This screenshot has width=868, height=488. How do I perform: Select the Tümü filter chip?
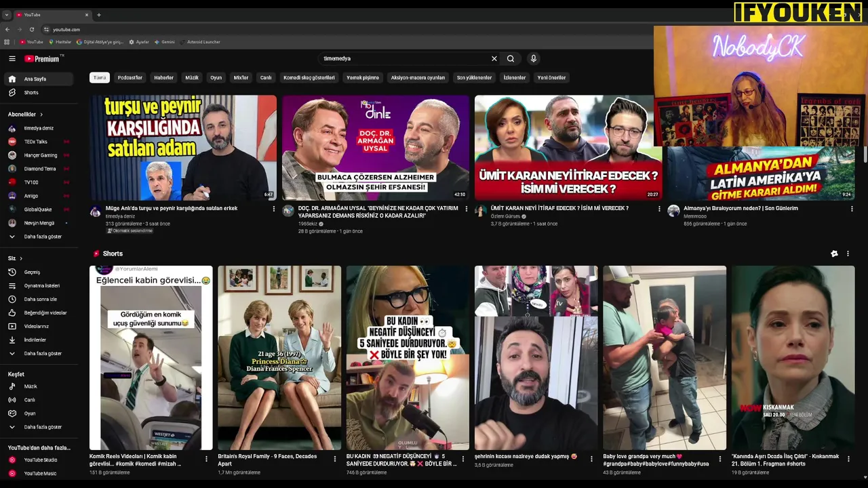pyautogui.click(x=100, y=78)
